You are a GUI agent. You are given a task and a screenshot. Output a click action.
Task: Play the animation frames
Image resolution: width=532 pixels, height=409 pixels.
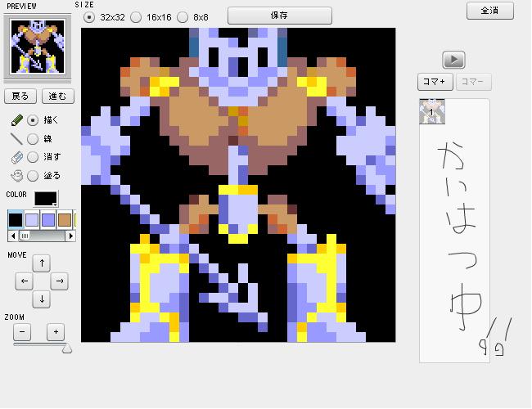453,60
